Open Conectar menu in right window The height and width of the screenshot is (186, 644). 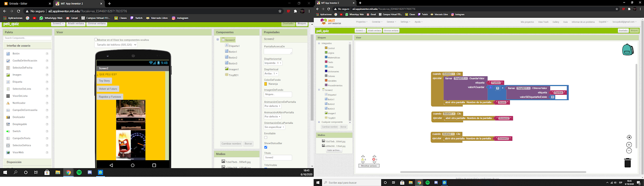point(376,22)
